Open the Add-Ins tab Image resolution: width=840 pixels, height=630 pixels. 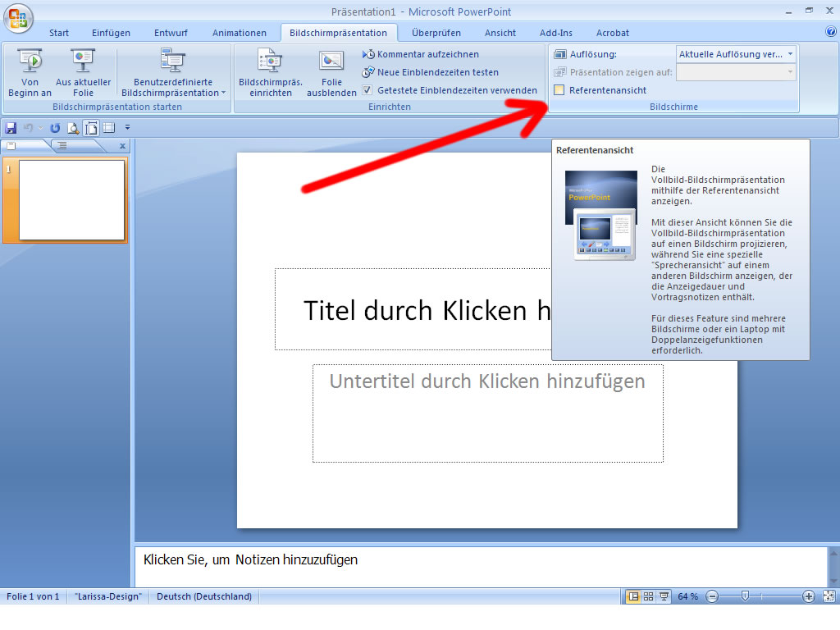click(556, 33)
